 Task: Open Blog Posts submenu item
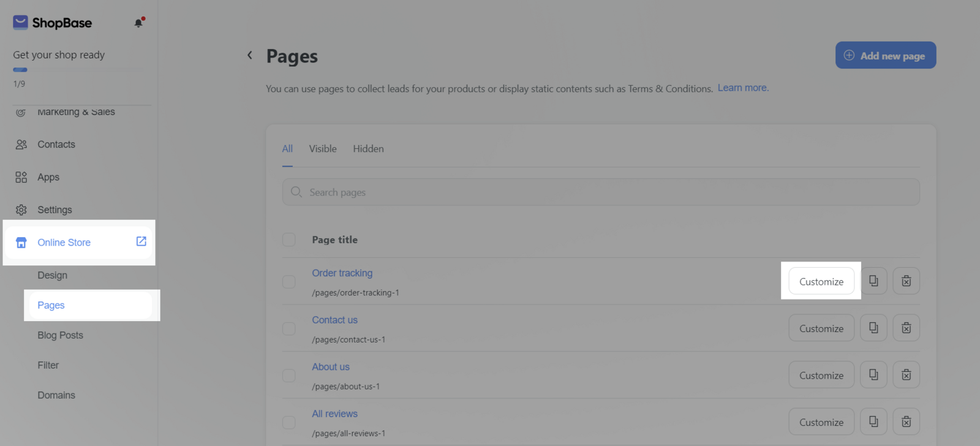pos(60,335)
